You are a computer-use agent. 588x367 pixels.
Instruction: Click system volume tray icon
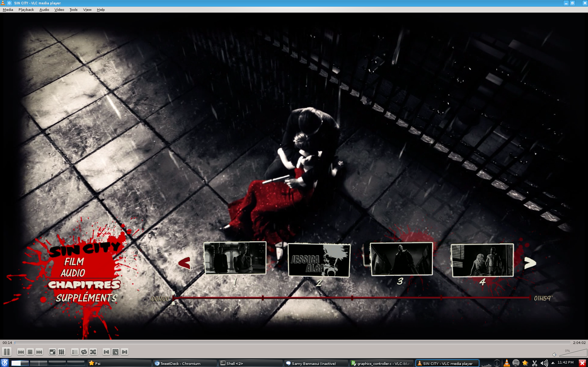click(544, 363)
